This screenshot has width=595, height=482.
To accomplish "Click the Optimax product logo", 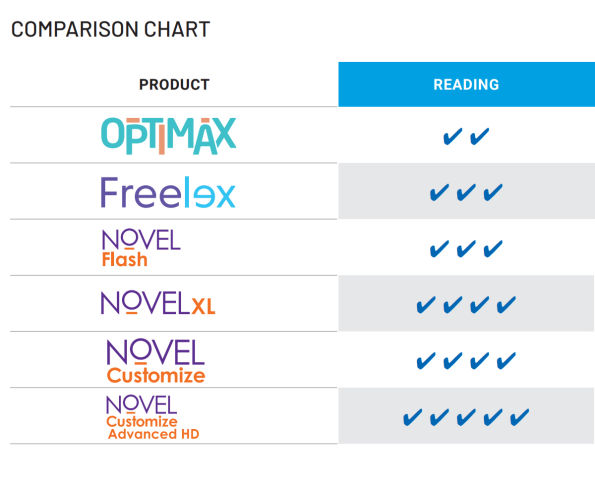I will (168, 136).
